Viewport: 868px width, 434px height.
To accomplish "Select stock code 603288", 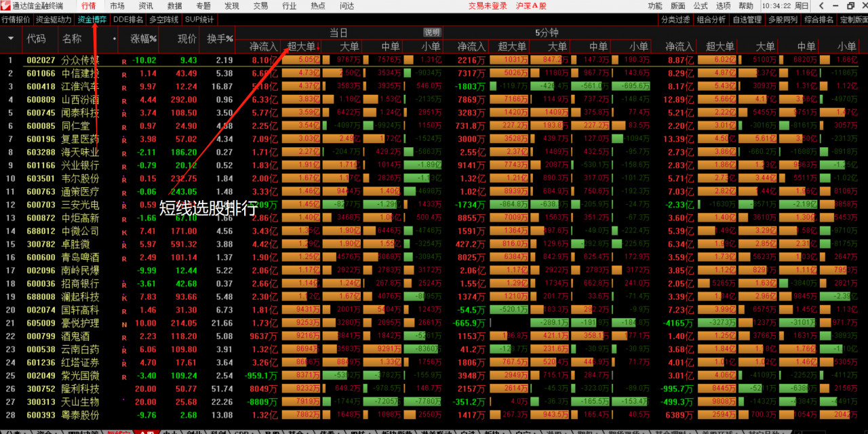I will pyautogui.click(x=41, y=153).
